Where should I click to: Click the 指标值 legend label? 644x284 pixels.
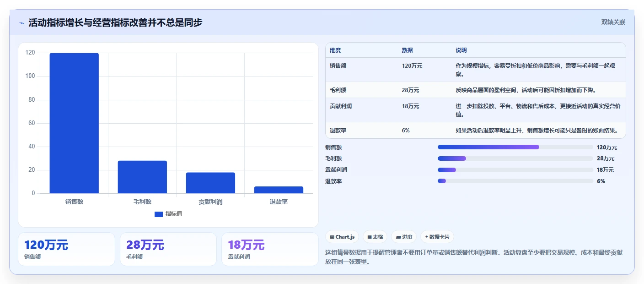pyautogui.click(x=174, y=214)
